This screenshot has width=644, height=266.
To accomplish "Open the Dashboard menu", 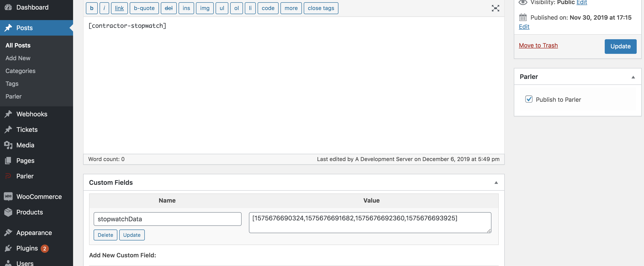I will (x=37, y=7).
